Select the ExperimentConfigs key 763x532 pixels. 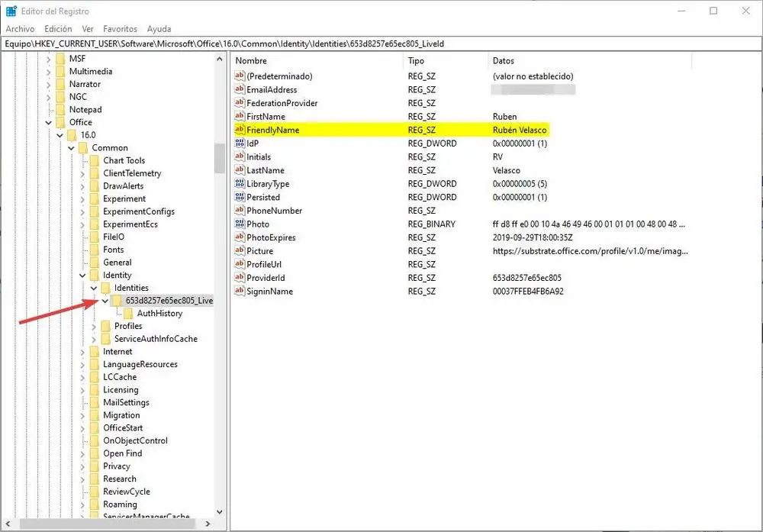pos(139,211)
